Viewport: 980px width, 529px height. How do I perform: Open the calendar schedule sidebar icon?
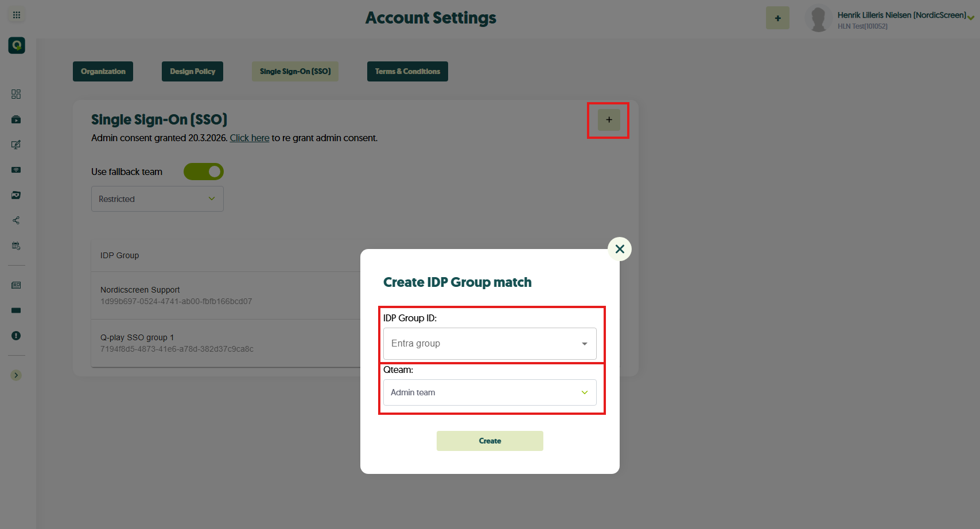click(16, 246)
